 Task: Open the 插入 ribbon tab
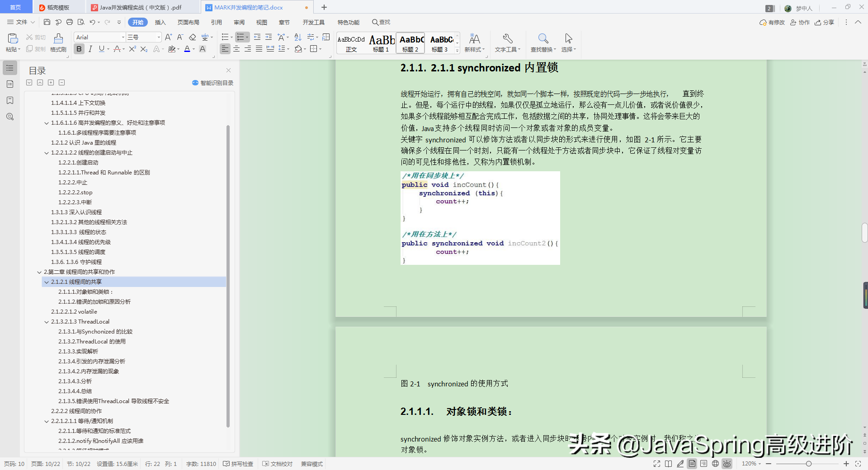click(160, 22)
